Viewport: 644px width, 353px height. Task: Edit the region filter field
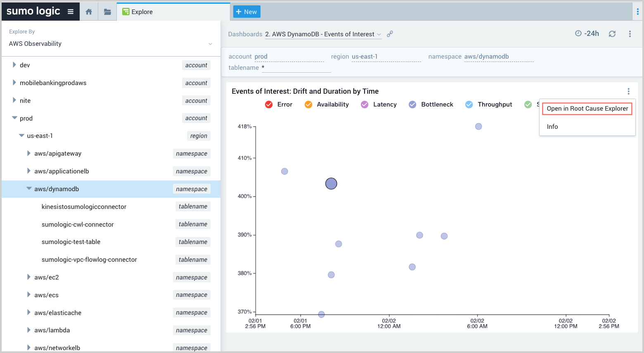coord(386,57)
